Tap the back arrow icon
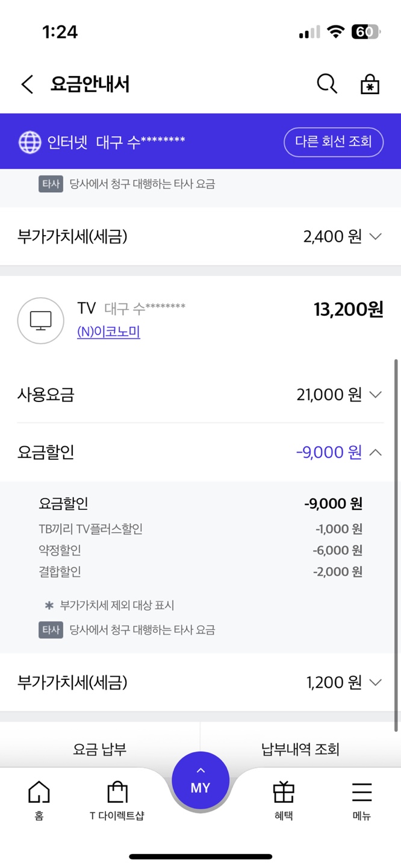The width and height of the screenshot is (401, 868). click(x=27, y=84)
